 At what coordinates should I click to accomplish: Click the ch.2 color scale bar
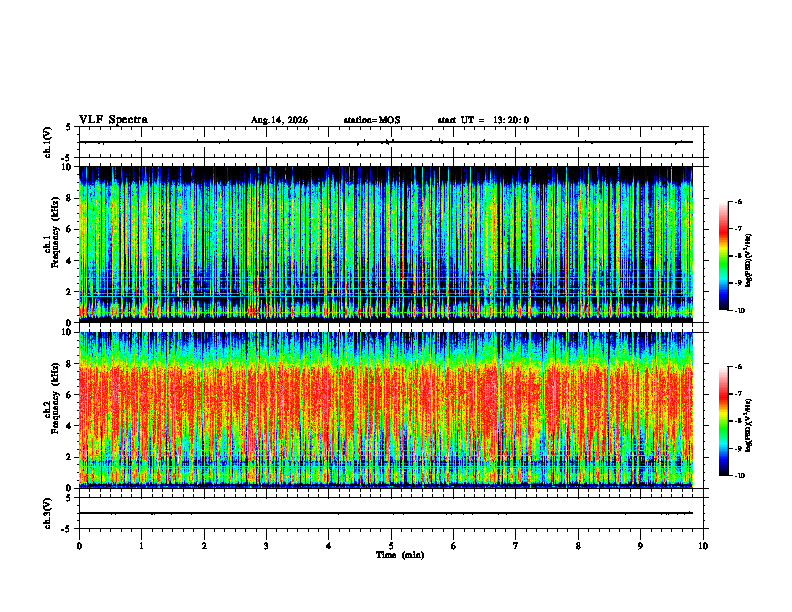723,421
